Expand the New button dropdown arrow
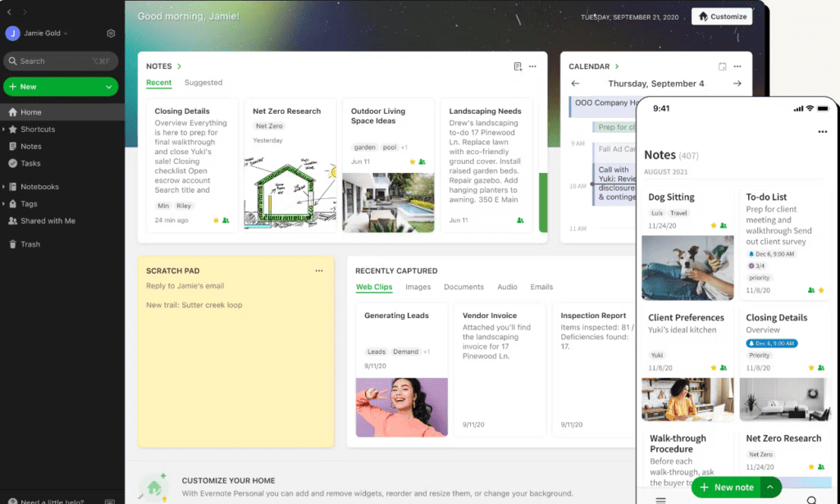840x504 pixels. (108, 87)
